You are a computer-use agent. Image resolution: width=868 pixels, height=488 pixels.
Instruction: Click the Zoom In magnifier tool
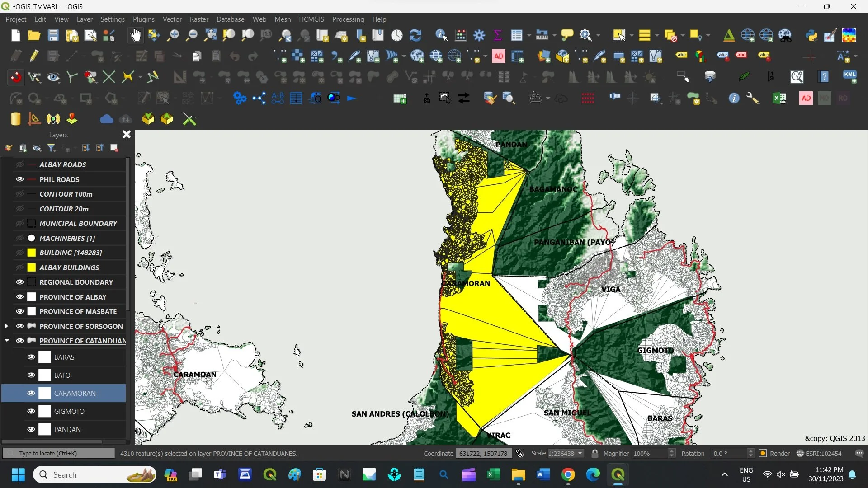173,35
